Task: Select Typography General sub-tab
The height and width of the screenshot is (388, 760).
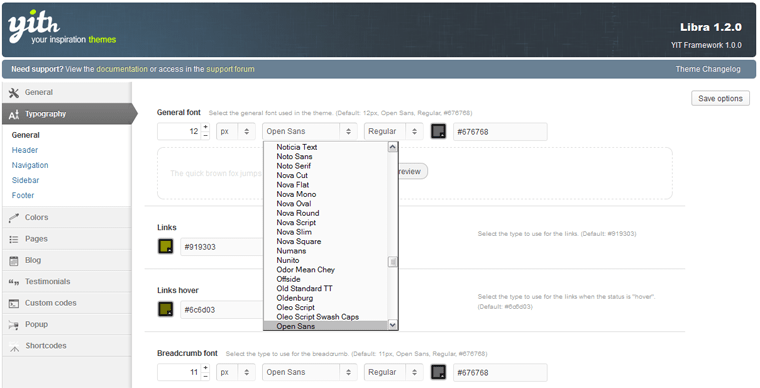Action: pos(26,135)
